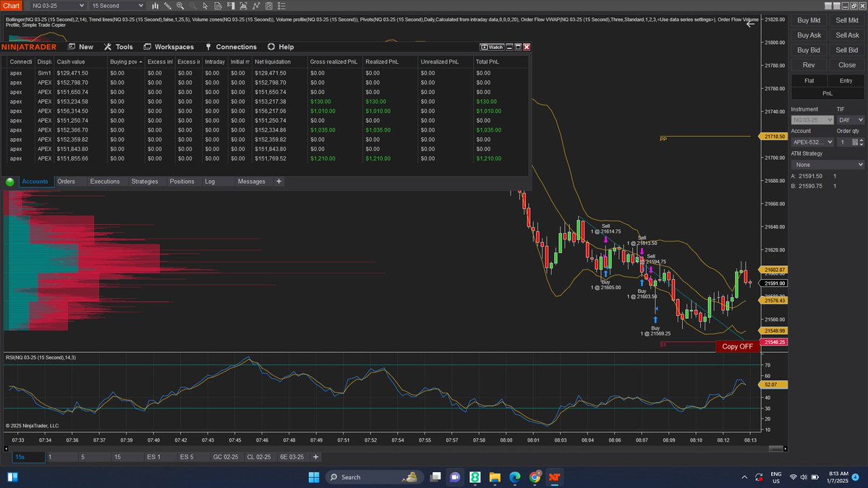Click the Windows taskbar Search box
This screenshot has width=868, height=488.
[x=374, y=477]
